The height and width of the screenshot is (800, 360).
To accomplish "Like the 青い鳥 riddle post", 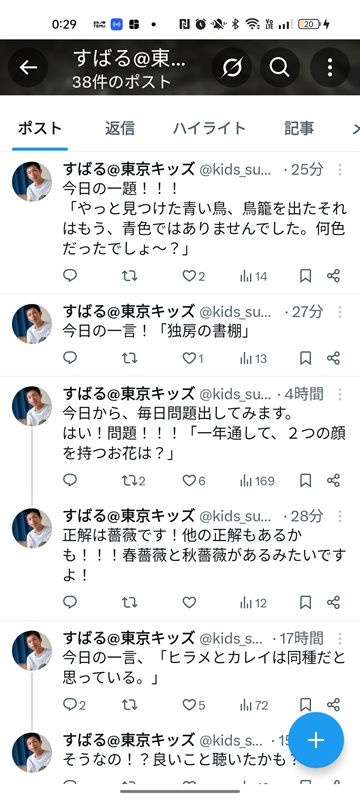I will point(194,276).
